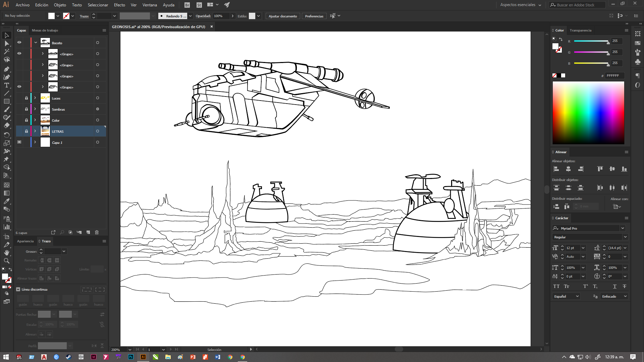Apply underline text style icon
Screen dimensions: 644x362
coord(614,286)
